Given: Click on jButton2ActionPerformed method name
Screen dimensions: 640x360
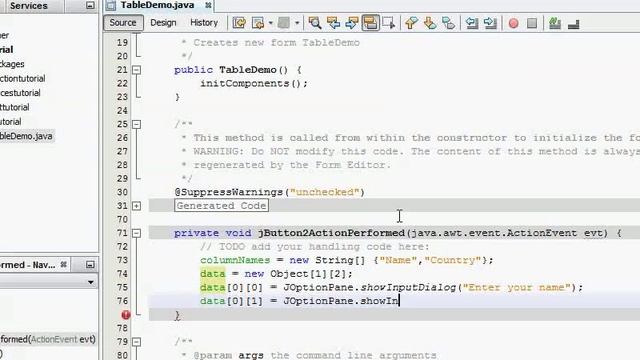Looking at the screenshot, I should coord(331,233).
